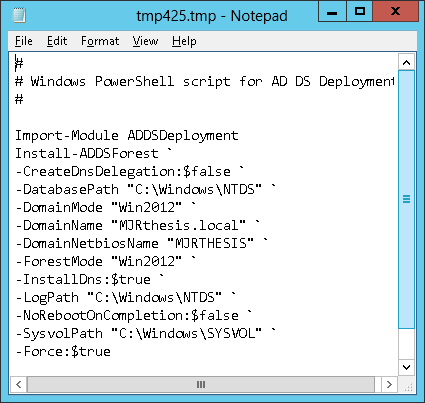The width and height of the screenshot is (425, 403).
Task: Click the 'Install-ADDSForest' line
Action: [x=94, y=153]
